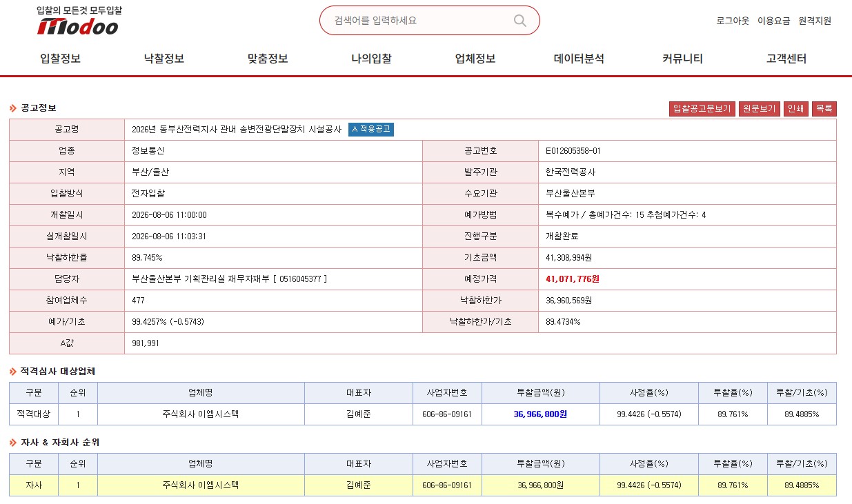Click the 부산/울산 region value
Viewport: 852px width, 504px height.
(150, 172)
